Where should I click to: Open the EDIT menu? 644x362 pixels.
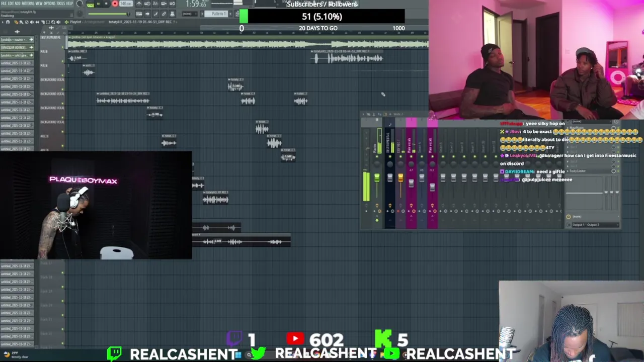click(11, 4)
